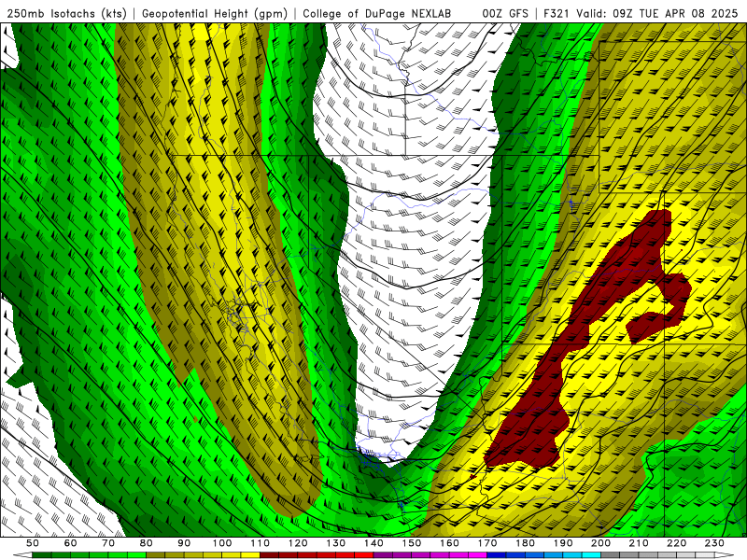This screenshot has height=560, width=747.
Task: Select the bright yellow swatch ending at 110
Action: tap(250, 555)
